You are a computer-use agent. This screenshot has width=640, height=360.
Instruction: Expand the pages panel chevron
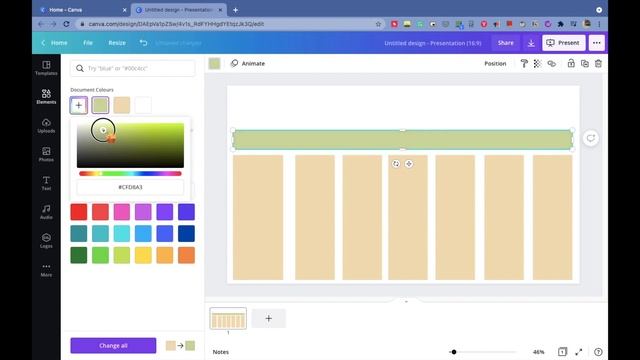(406, 301)
